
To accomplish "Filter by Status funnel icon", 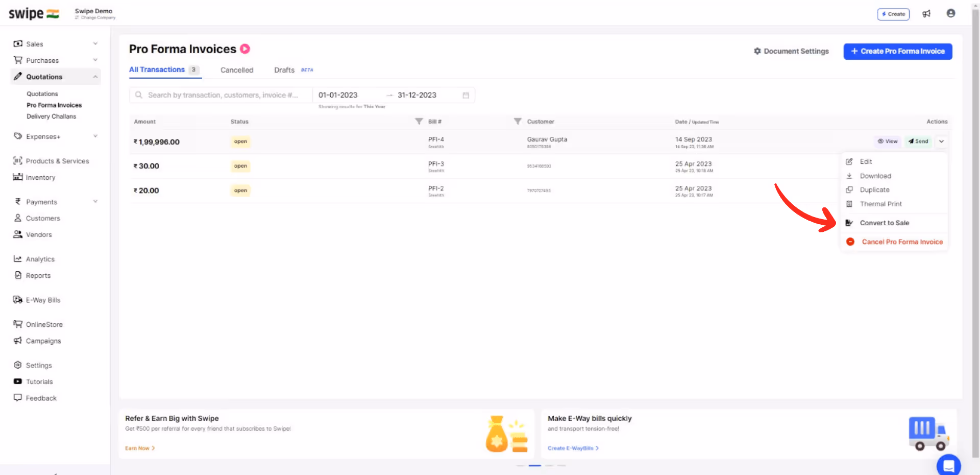I will pos(419,121).
